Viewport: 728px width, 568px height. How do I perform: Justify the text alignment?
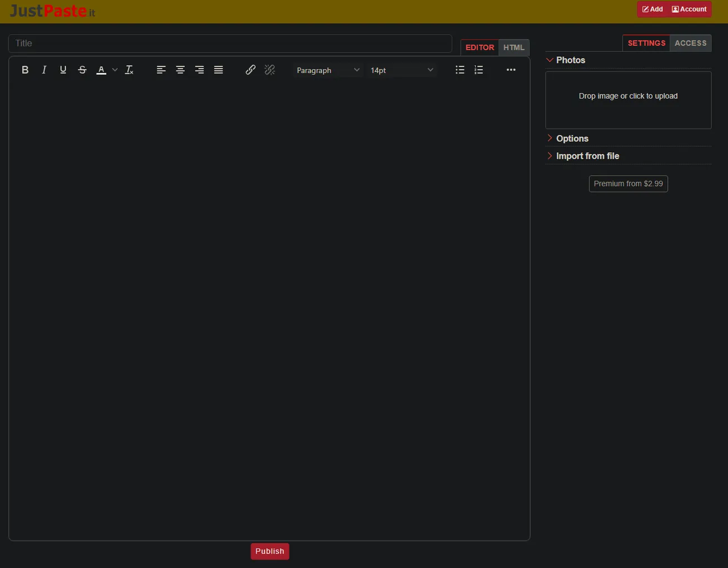218,70
